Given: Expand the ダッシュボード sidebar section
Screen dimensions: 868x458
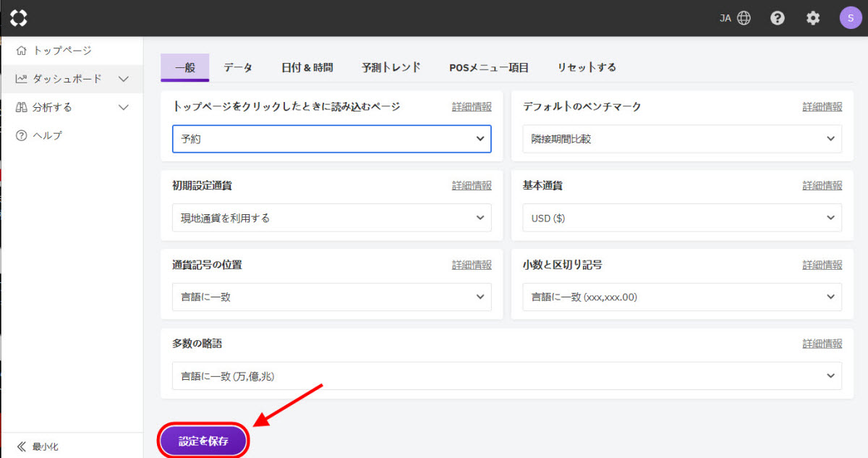Looking at the screenshot, I should click(x=124, y=79).
